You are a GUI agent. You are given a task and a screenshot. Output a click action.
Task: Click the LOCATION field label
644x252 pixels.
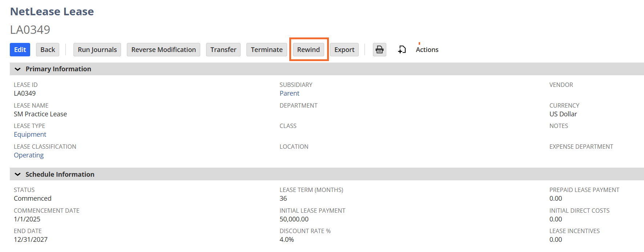coord(294,147)
